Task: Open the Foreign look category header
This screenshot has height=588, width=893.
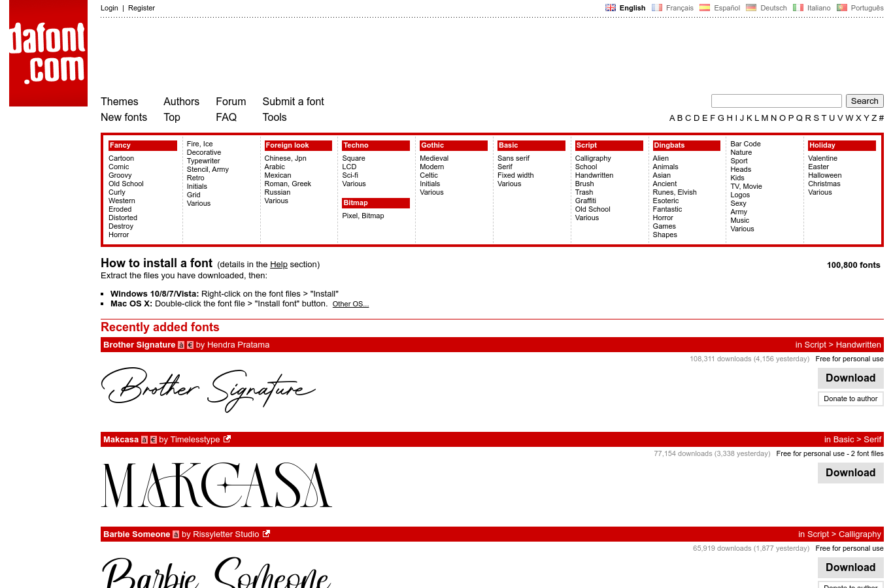Action: 298,146
